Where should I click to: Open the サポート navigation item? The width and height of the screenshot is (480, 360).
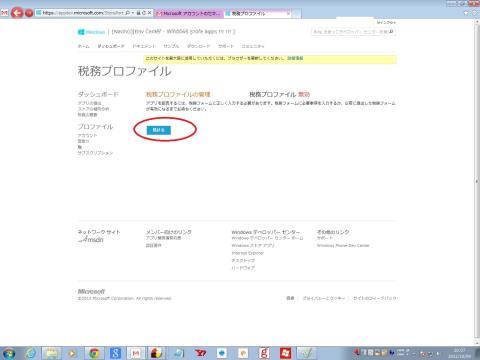pyautogui.click(x=226, y=46)
